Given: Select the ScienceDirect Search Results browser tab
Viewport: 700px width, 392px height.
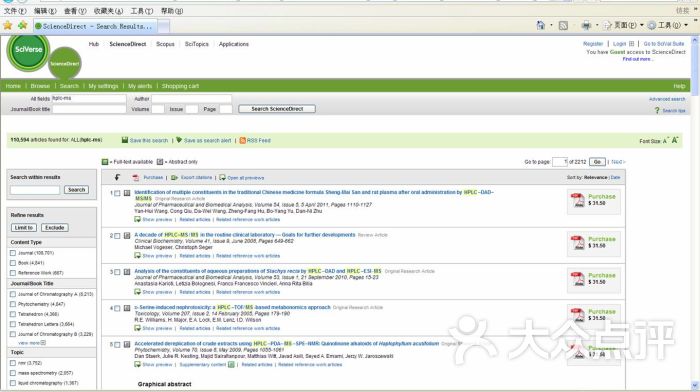Looking at the screenshot, I should 96,26.
